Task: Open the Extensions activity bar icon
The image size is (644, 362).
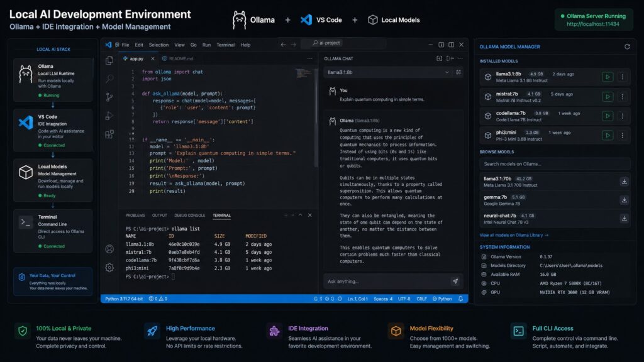Action: (109, 134)
